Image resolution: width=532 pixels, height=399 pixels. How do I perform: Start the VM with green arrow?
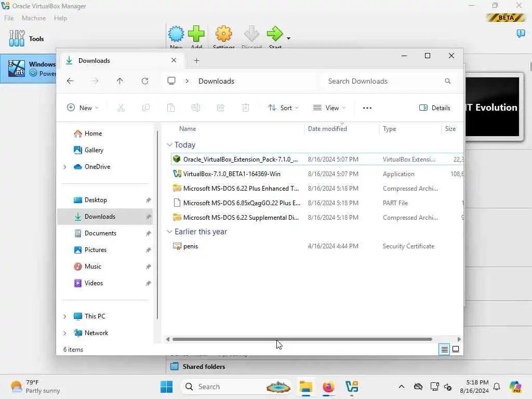(275, 34)
